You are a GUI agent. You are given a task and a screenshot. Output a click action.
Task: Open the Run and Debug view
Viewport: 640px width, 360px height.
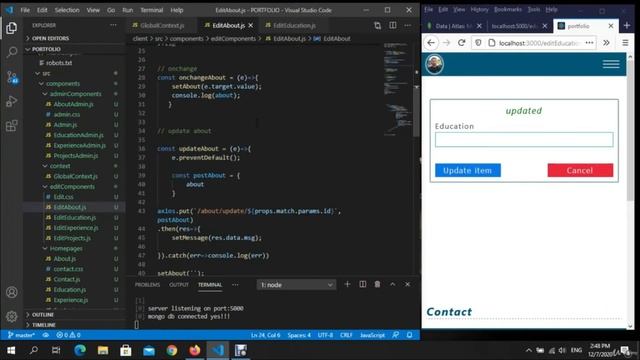11,101
